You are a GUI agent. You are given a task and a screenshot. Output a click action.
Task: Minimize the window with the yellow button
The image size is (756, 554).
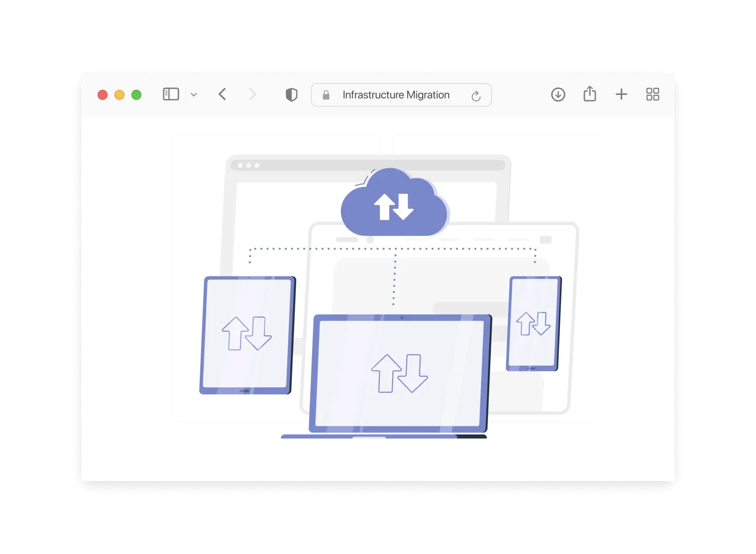[120, 95]
